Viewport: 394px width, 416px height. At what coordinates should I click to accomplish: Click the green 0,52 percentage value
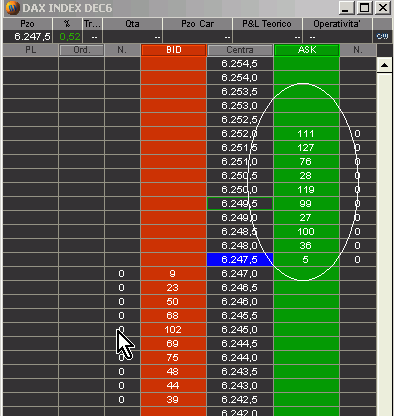pyautogui.click(x=70, y=37)
